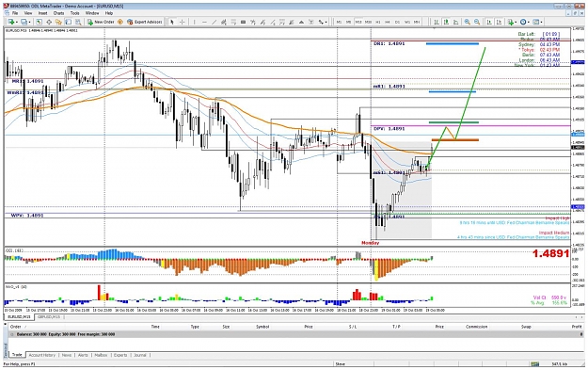This screenshot has width=588, height=370.
Task: Select the Text label tool
Action: (x=310, y=23)
